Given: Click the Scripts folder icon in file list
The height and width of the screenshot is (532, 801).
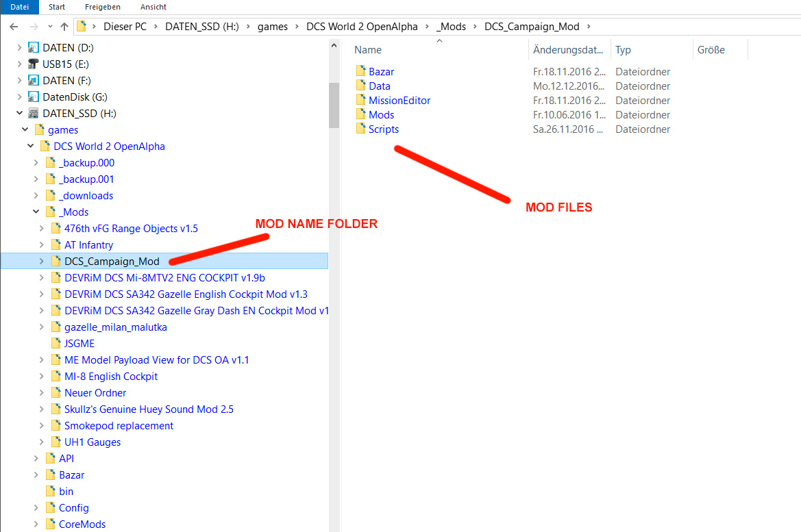Looking at the screenshot, I should (361, 129).
